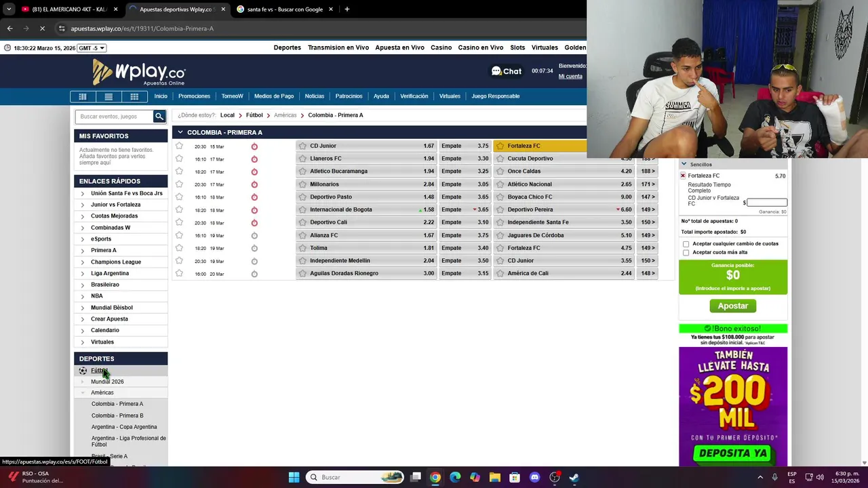Click the green Apostar button

(x=733, y=306)
